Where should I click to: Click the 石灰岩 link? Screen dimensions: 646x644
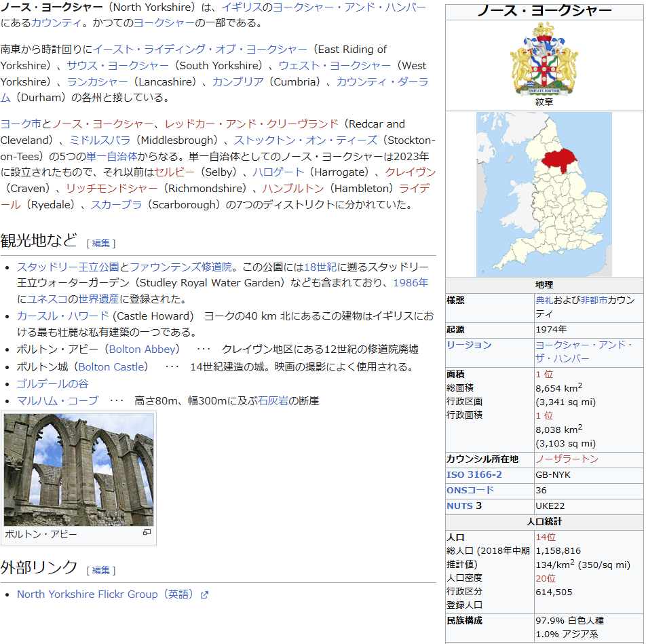tap(273, 400)
